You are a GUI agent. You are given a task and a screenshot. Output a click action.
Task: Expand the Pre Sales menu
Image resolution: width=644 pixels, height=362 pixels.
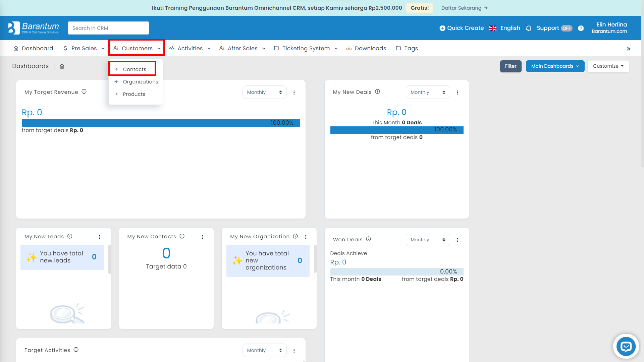(84, 48)
